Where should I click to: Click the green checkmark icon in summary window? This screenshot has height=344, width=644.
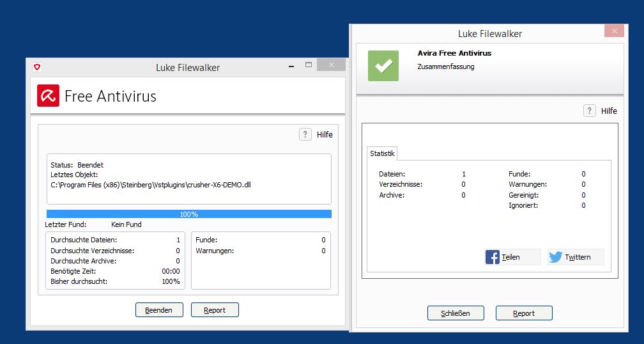coord(383,66)
